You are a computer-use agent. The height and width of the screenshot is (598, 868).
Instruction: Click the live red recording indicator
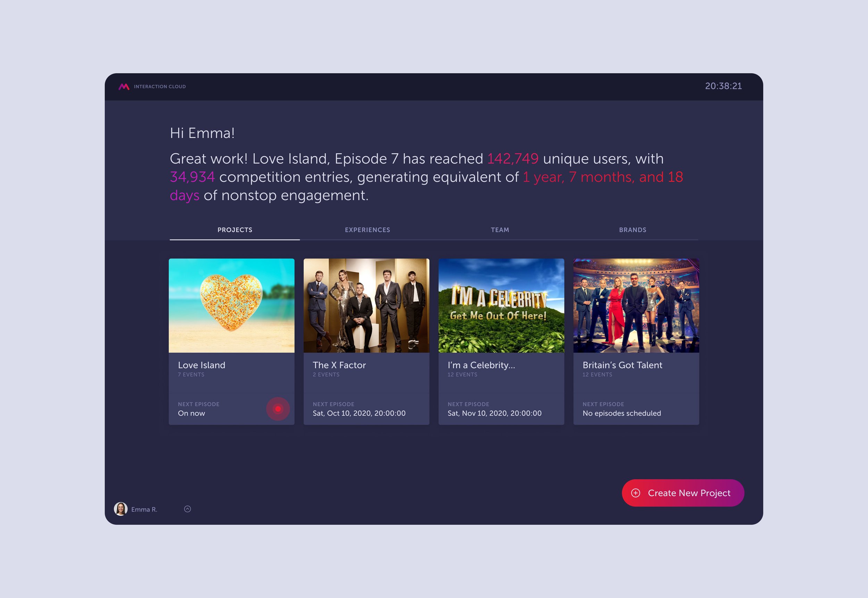pos(278,409)
